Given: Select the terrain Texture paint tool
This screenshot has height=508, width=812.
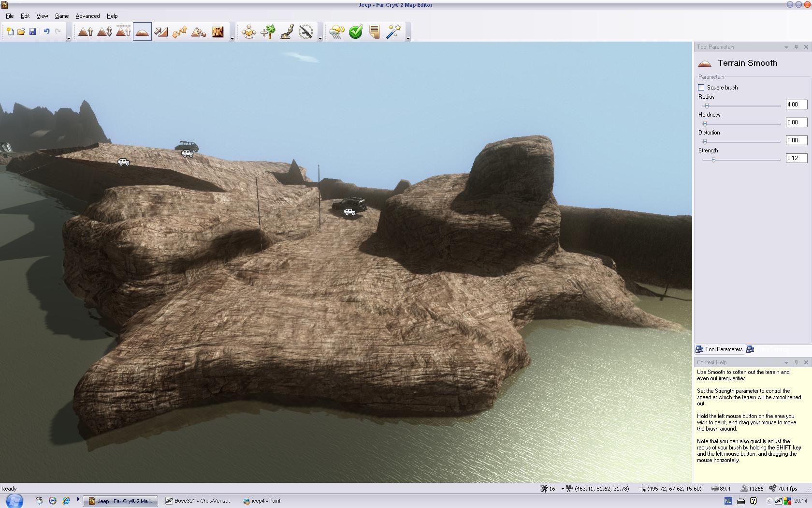Looking at the screenshot, I should tap(218, 32).
